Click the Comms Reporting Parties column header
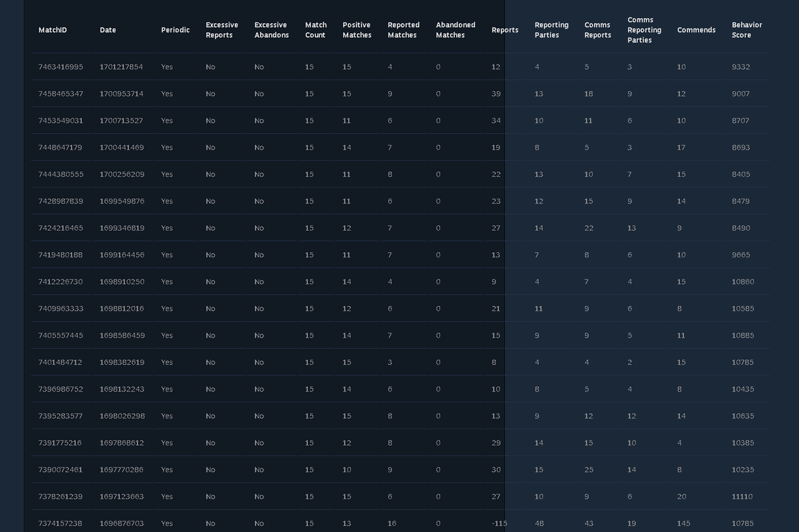The image size is (799, 532). pos(644,30)
